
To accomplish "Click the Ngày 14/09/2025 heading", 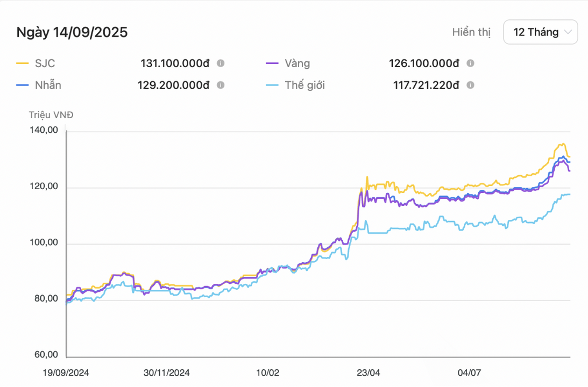I will (72, 32).
